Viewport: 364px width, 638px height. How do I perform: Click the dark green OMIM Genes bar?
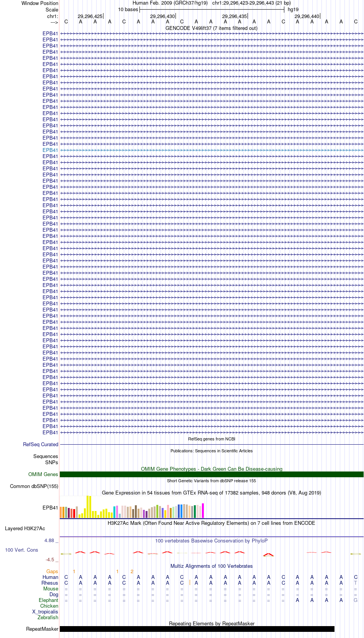[212, 474]
